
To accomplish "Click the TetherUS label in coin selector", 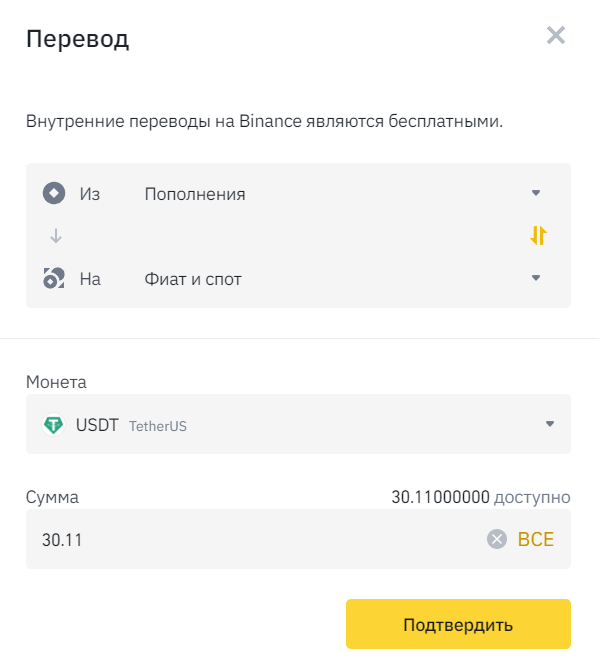I will [158, 426].
